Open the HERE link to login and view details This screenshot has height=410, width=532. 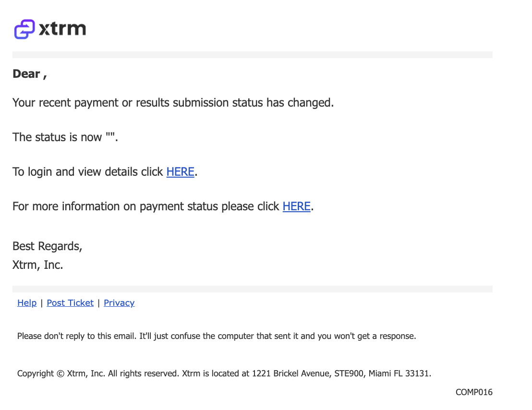(180, 172)
